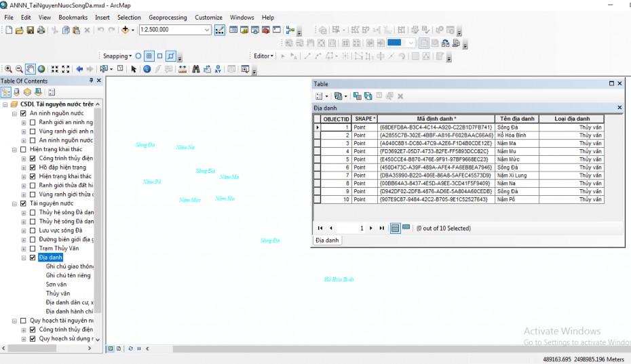Click the Save map icon
This screenshot has width=631, height=364.
pos(30,30)
